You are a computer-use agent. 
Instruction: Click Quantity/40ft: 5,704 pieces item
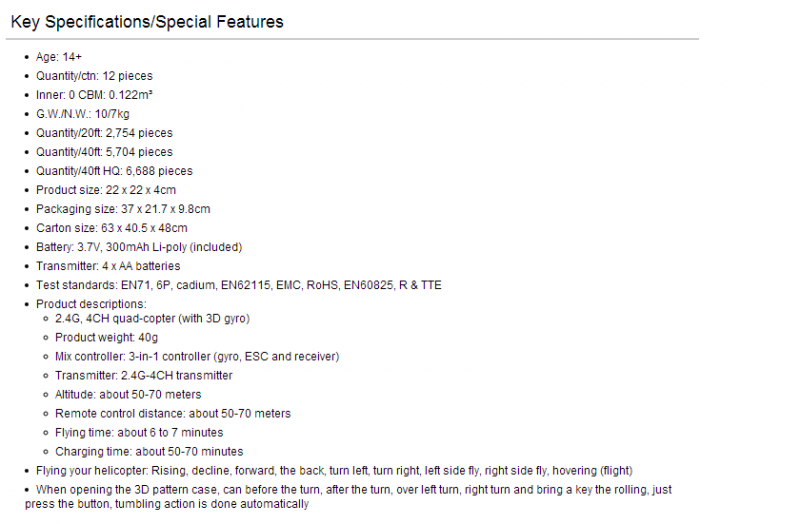pos(104,152)
